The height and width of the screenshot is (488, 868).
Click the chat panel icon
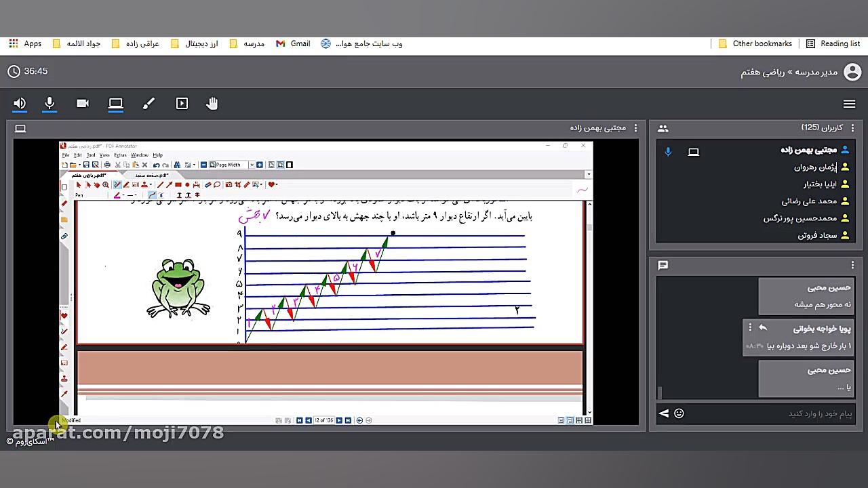(663, 266)
